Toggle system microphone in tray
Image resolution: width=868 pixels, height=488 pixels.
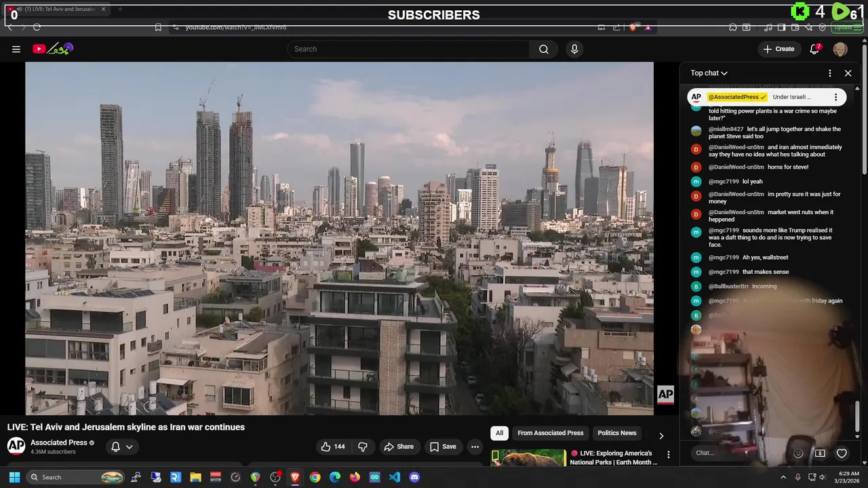[797, 477]
